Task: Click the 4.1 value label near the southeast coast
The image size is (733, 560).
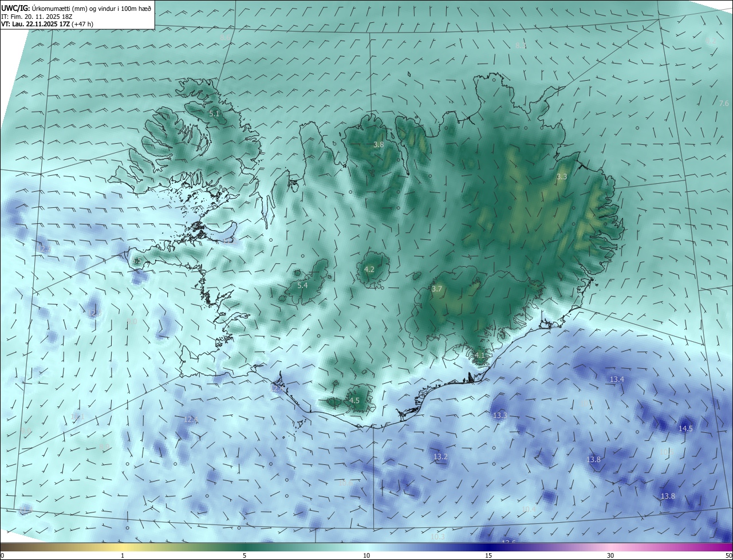Action: (480, 355)
